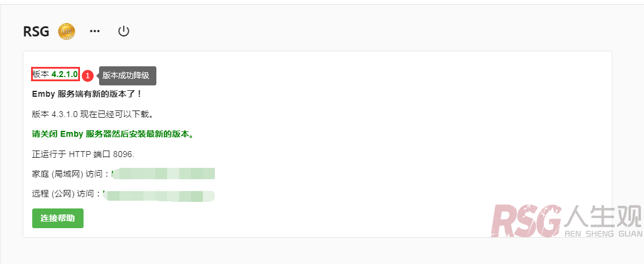Click the power shutdown server icon
Viewport: 644px width, 264px height.
(x=124, y=31)
